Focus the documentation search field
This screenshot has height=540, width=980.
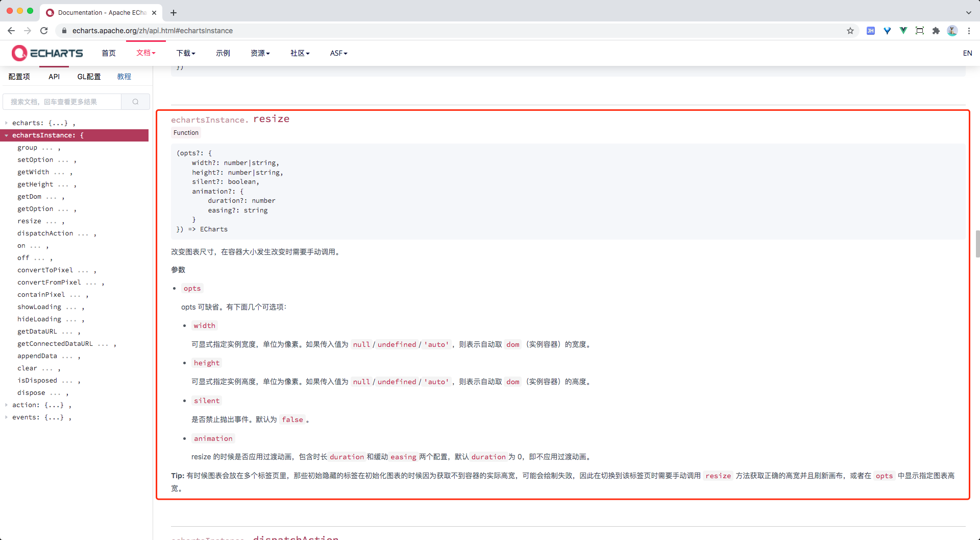(x=62, y=102)
